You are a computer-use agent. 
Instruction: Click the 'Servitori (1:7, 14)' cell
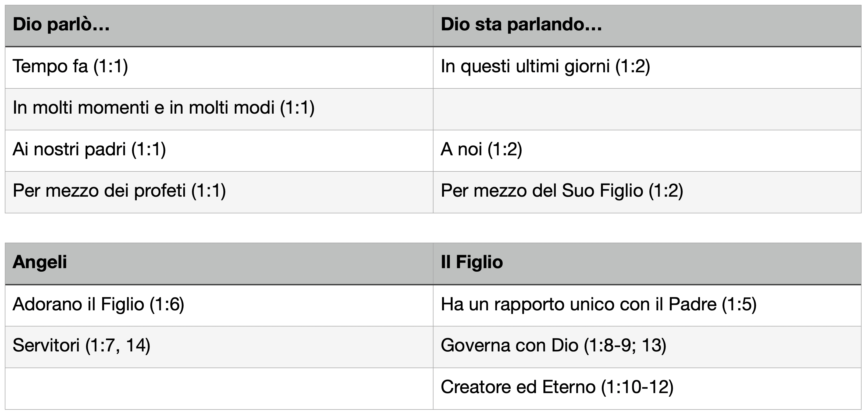pyautogui.click(x=219, y=347)
